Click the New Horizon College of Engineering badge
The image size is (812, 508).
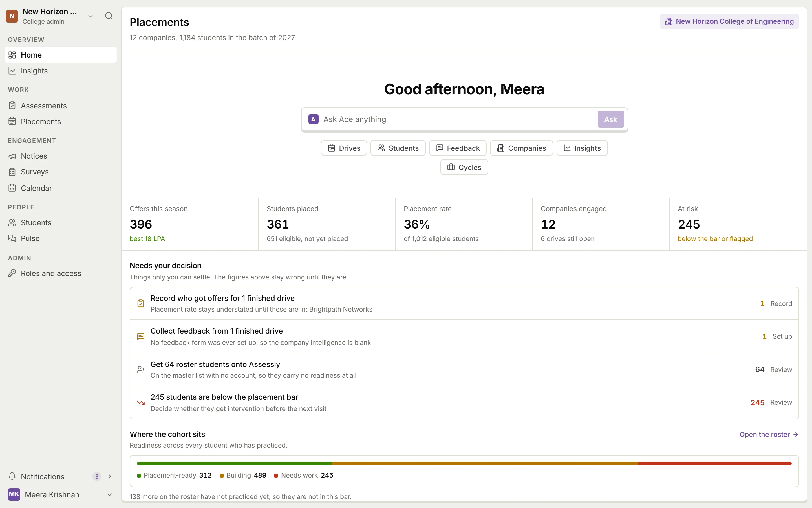[729, 21]
